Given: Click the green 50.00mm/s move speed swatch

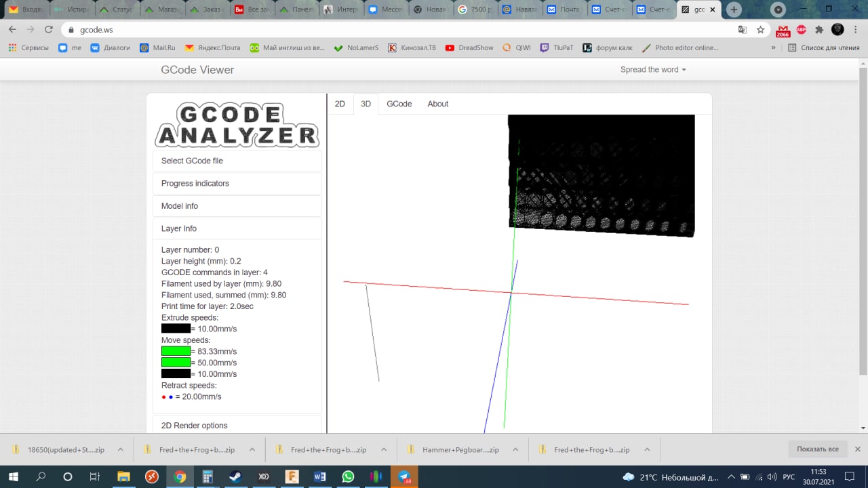Looking at the screenshot, I should [x=176, y=363].
